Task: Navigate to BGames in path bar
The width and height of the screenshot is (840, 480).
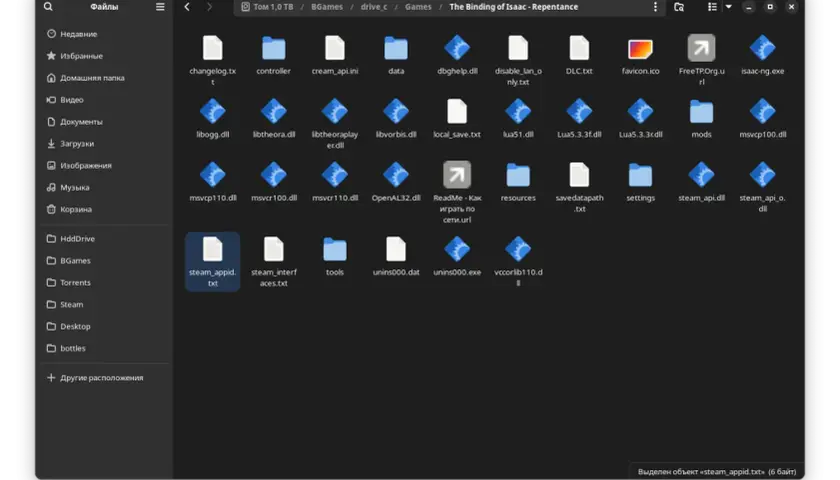Action: point(327,7)
